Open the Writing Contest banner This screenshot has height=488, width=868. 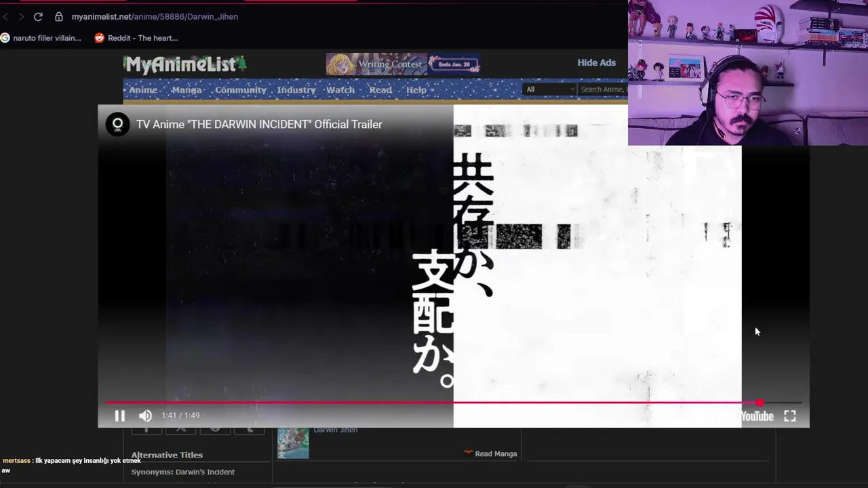click(403, 64)
